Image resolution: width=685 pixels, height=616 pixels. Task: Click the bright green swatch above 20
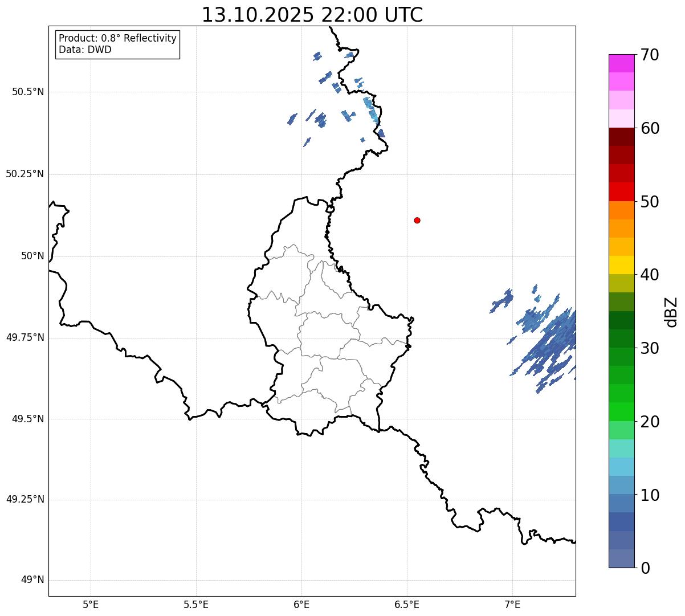[x=621, y=411]
